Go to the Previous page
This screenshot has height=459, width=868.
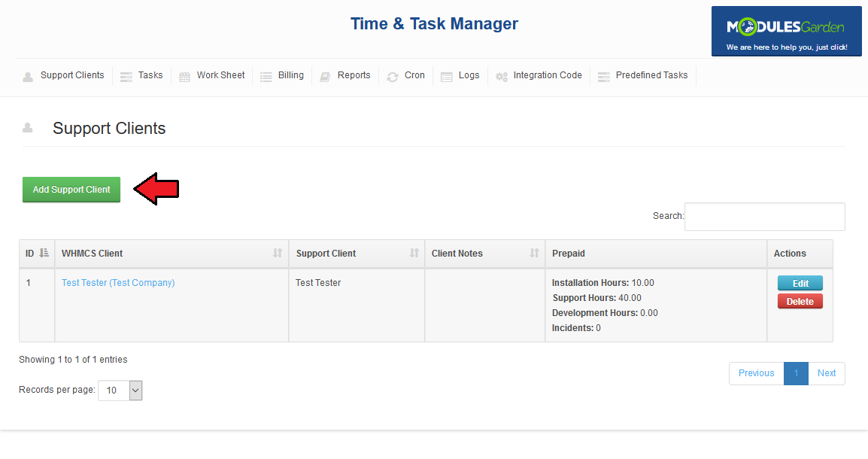coord(756,373)
